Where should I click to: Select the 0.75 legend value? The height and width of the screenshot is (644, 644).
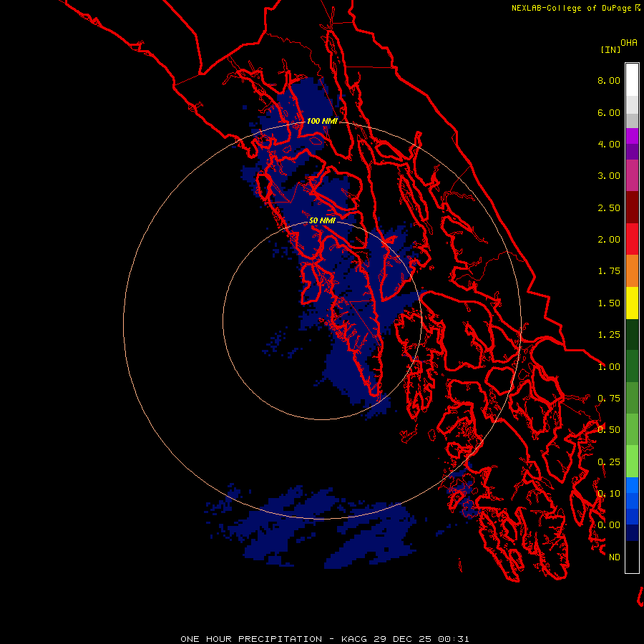pos(609,399)
